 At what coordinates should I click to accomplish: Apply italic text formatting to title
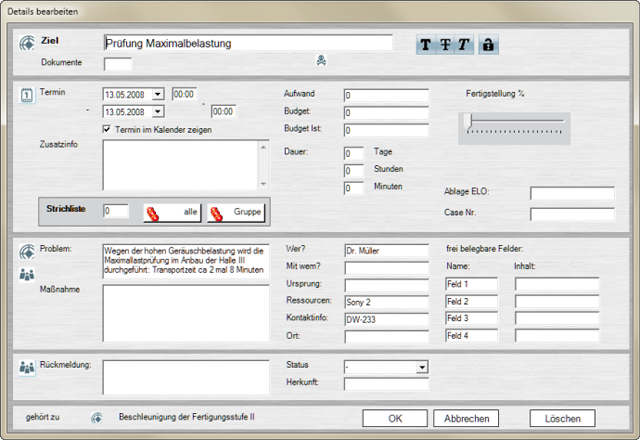pos(464,45)
